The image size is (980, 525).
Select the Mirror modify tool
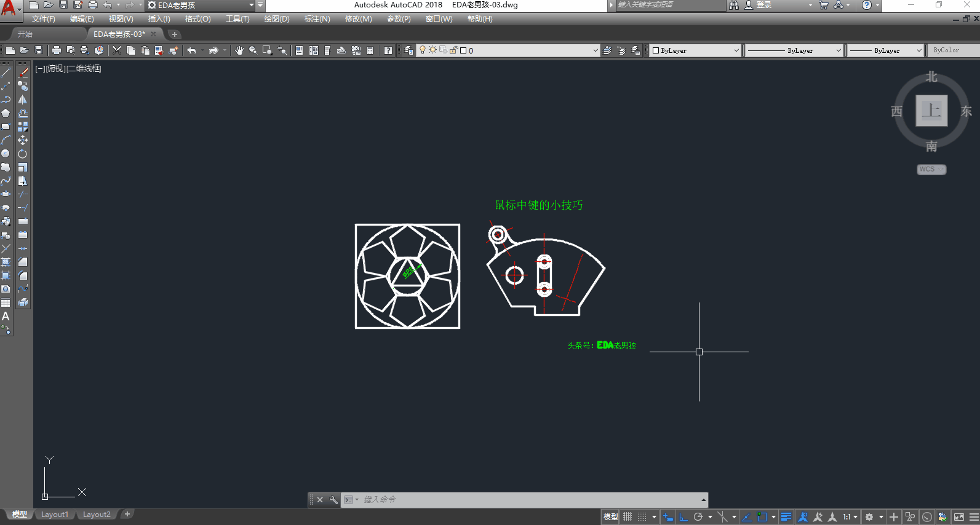tap(23, 100)
